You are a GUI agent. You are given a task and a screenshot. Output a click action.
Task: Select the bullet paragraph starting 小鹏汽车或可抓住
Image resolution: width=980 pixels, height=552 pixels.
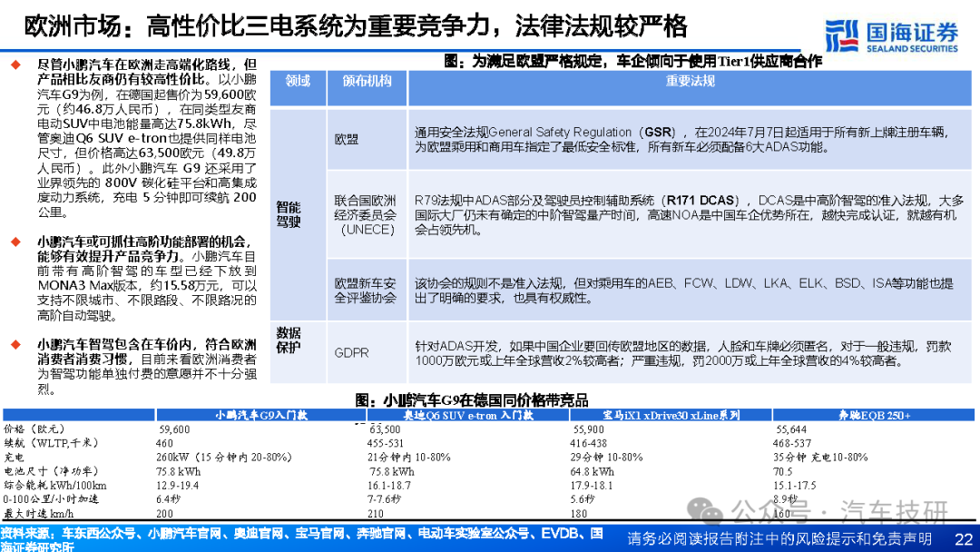tap(147, 278)
